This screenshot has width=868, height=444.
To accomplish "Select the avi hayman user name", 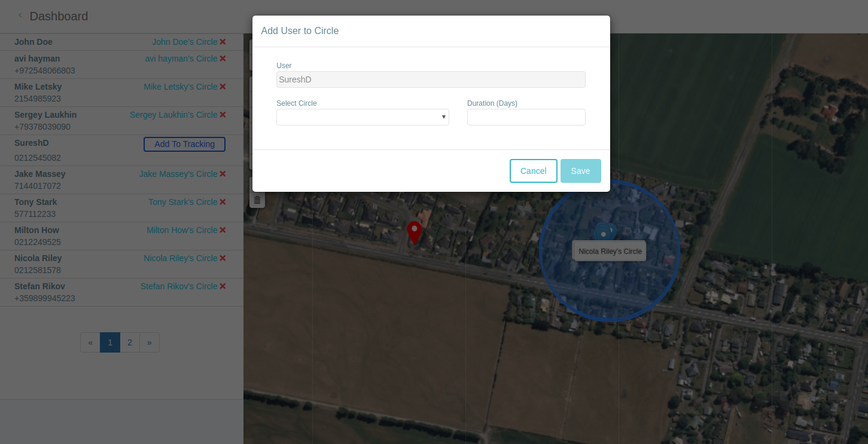I will coord(37,59).
